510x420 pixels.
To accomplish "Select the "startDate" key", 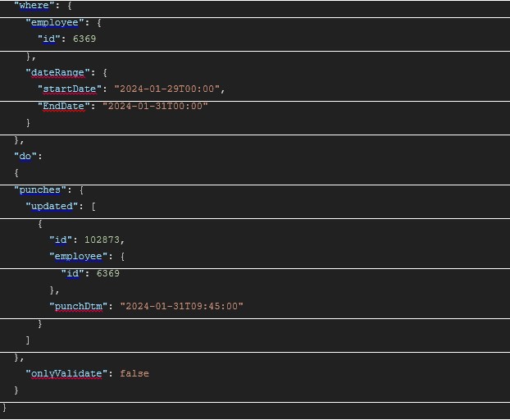I will pyautogui.click(x=69, y=89).
